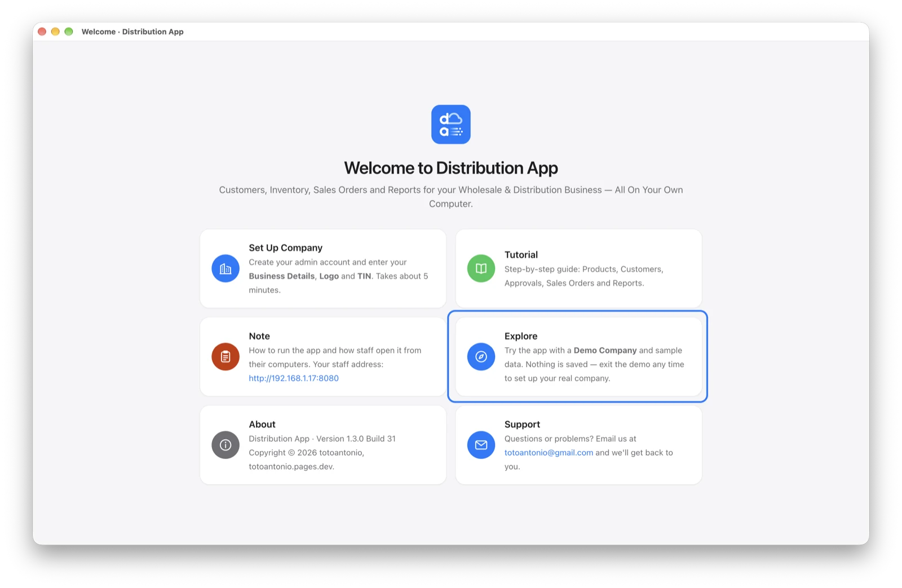Click the blue building icon for Set Up Company
This screenshot has height=588, width=902.
tap(225, 268)
